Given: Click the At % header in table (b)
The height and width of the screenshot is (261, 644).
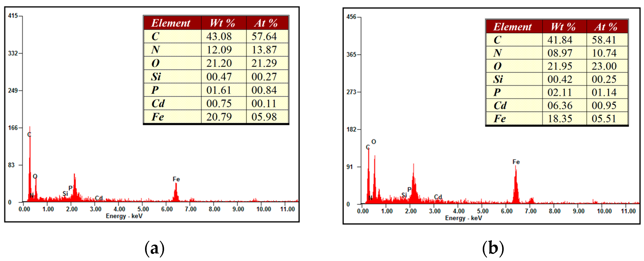Looking at the screenshot, I should pyautogui.click(x=606, y=27).
